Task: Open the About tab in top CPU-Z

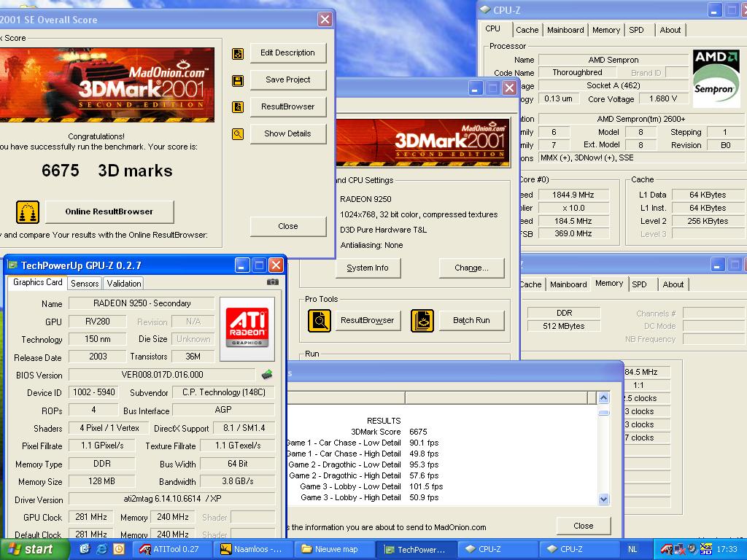Action: click(x=670, y=30)
